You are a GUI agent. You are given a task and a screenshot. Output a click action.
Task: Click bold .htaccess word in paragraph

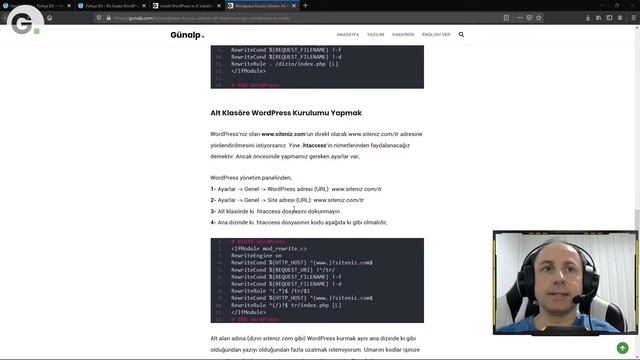click(314, 145)
